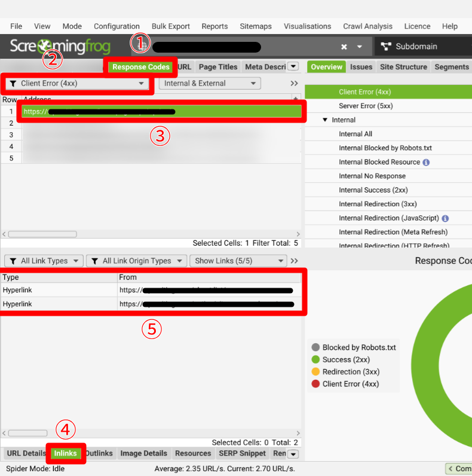Click the double-arrow icon next to Show Links
This screenshot has width=472, height=476.
tap(294, 261)
